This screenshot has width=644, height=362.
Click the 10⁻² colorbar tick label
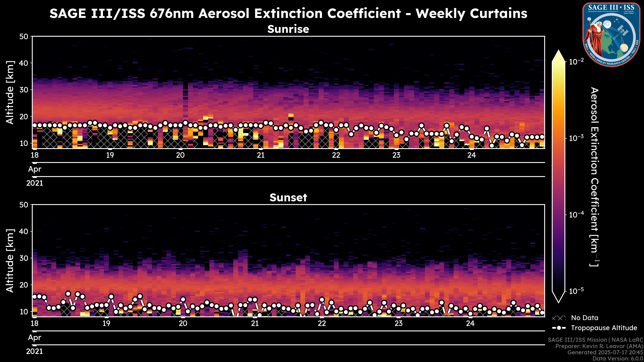click(x=576, y=61)
